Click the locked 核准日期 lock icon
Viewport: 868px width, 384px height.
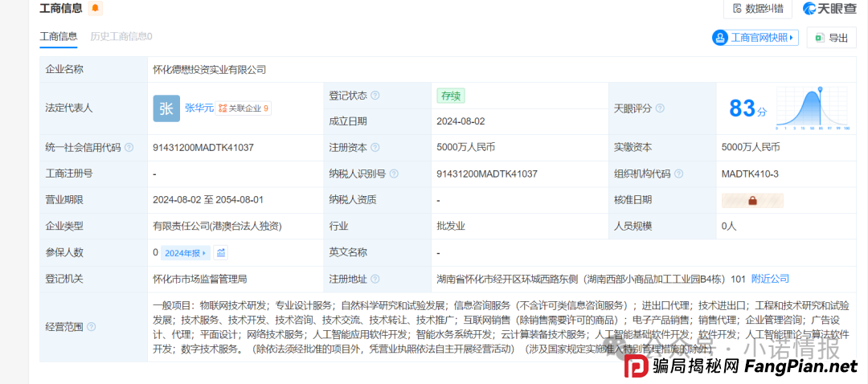pos(752,200)
